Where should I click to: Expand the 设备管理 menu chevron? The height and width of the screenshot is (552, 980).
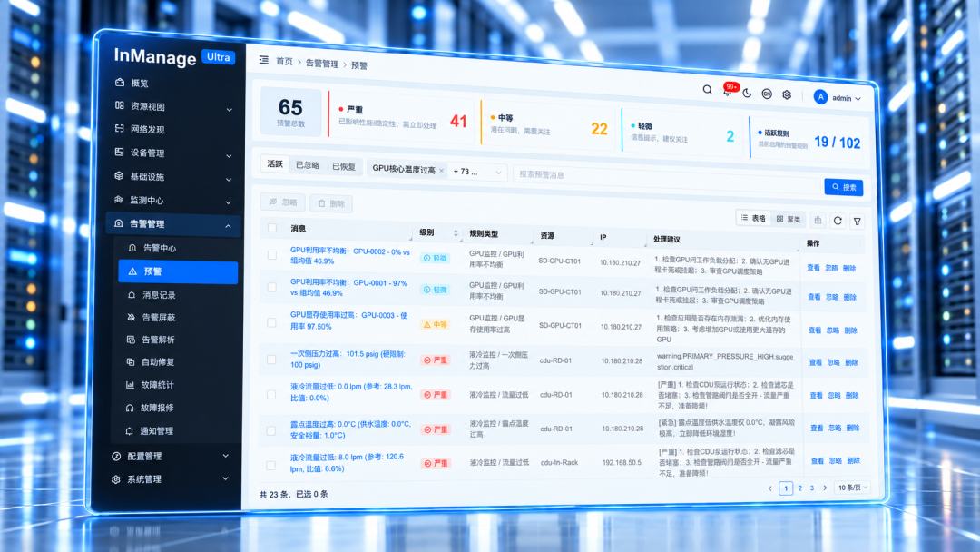click(229, 155)
